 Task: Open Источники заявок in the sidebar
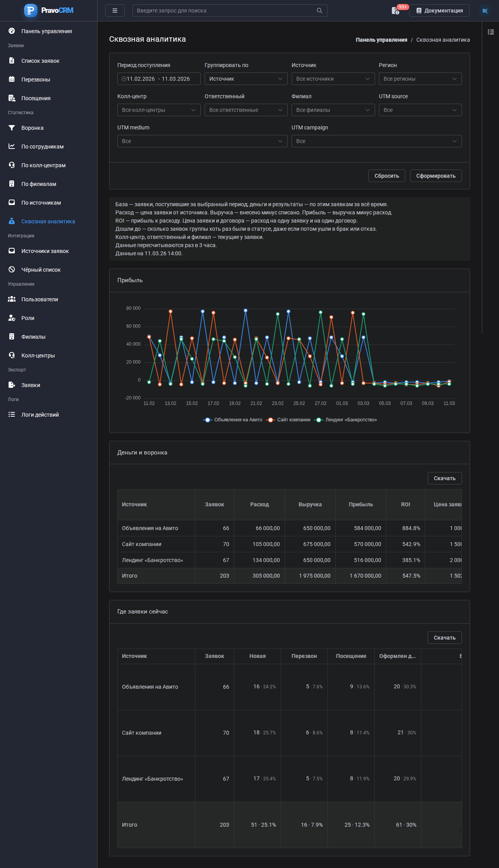click(48, 251)
